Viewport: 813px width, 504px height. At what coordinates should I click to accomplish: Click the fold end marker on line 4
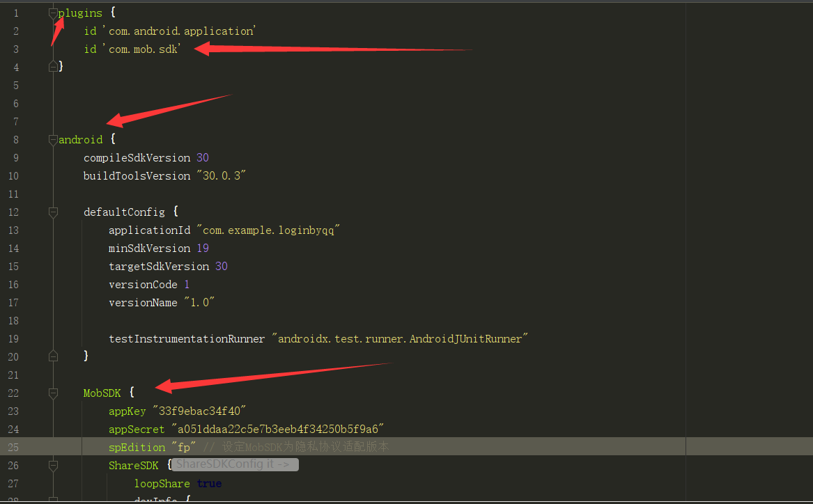[53, 66]
